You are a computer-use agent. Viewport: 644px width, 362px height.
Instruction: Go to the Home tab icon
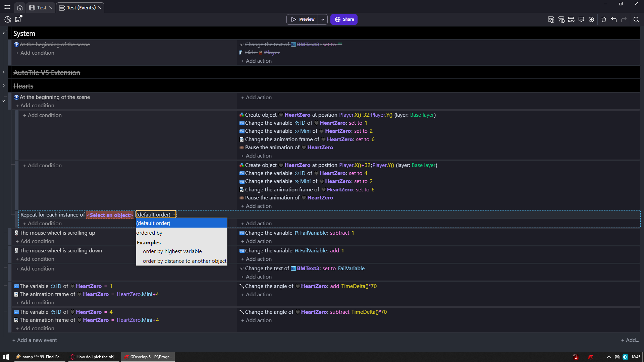pyautogui.click(x=20, y=8)
